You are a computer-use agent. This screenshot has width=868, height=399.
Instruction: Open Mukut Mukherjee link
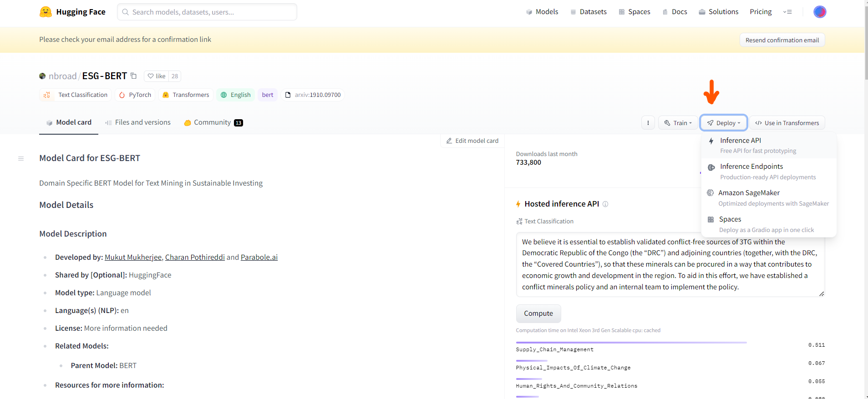pyautogui.click(x=133, y=257)
